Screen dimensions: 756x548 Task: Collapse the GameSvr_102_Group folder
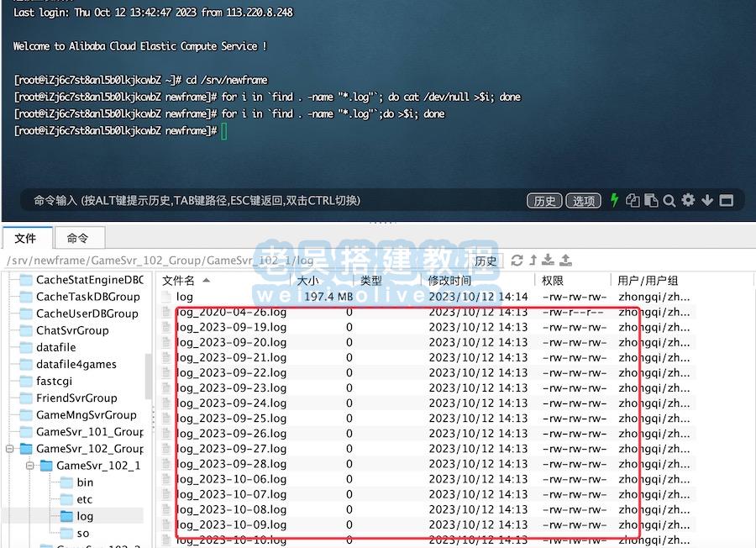pos(8,448)
